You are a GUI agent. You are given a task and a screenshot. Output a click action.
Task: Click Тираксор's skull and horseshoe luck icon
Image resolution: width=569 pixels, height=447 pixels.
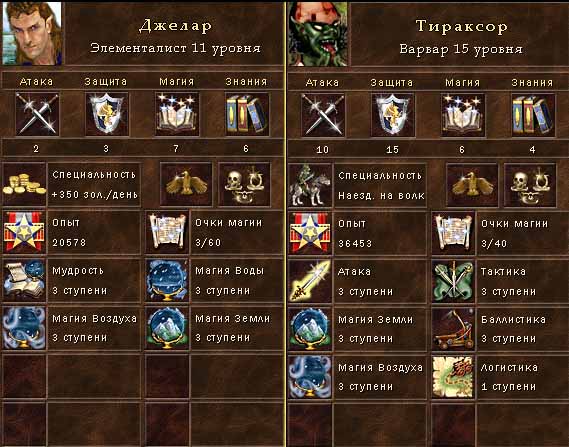click(530, 185)
